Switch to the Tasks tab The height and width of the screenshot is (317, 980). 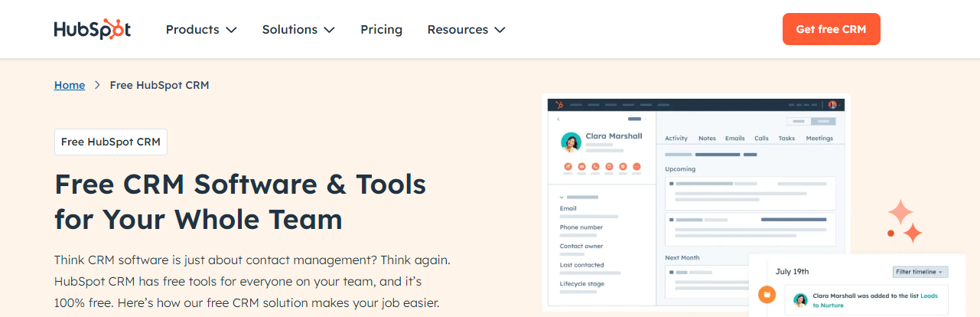click(x=786, y=139)
